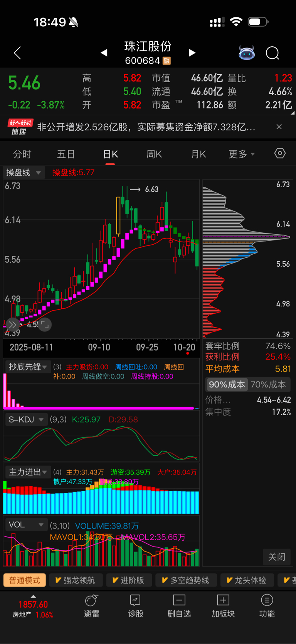Enable the 龙头体验 mode

[x=247, y=580]
